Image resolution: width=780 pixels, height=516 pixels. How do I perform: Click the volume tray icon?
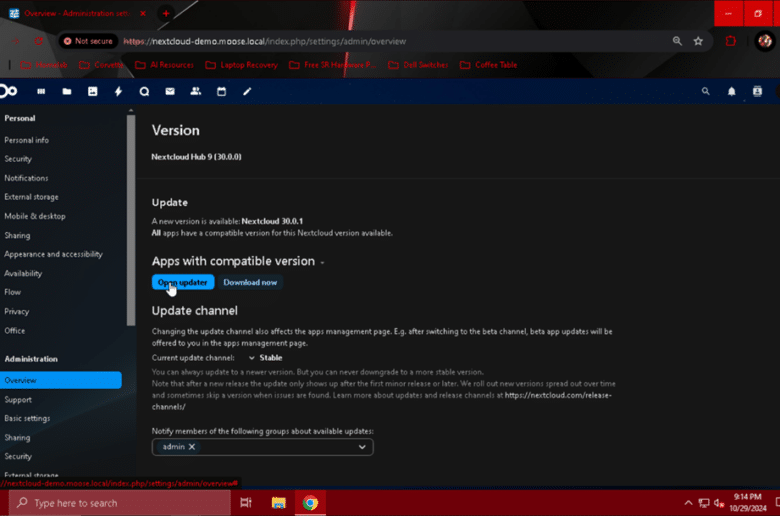click(x=719, y=503)
